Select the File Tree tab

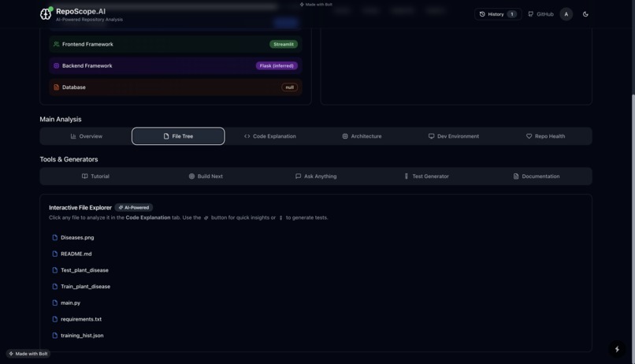[x=178, y=136]
